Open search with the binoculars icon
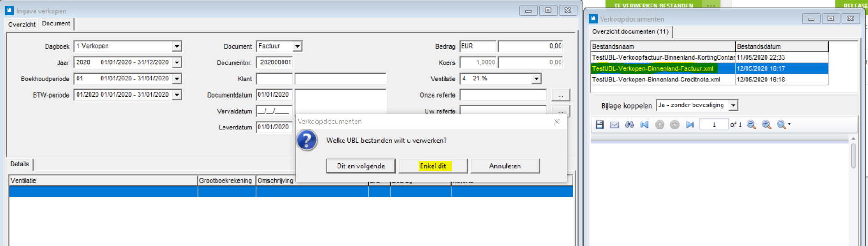This screenshot has height=246, width=868. (629, 124)
